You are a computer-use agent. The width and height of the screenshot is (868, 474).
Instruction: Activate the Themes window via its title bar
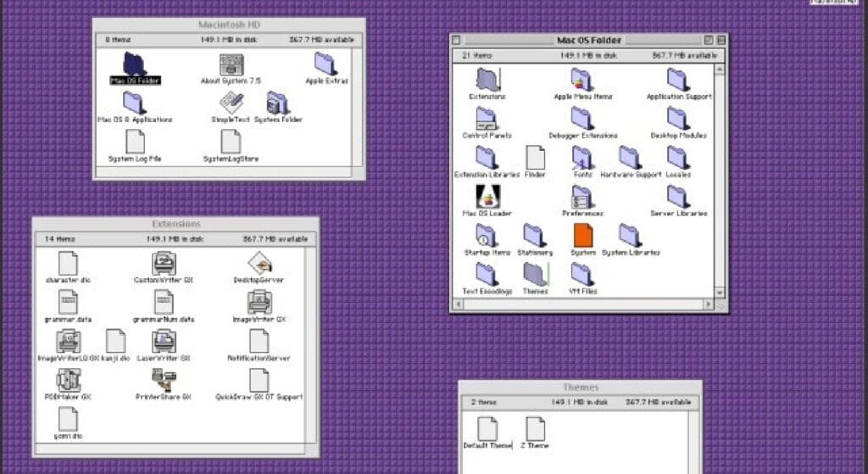click(581, 387)
